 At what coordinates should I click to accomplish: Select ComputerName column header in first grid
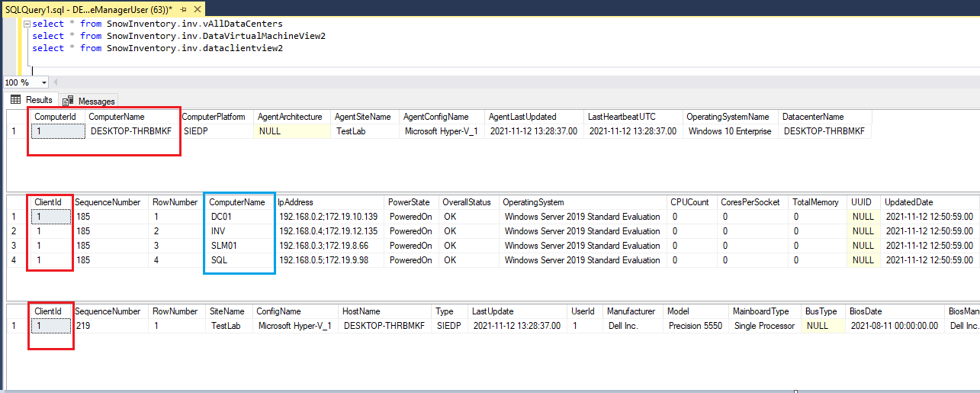pos(132,117)
